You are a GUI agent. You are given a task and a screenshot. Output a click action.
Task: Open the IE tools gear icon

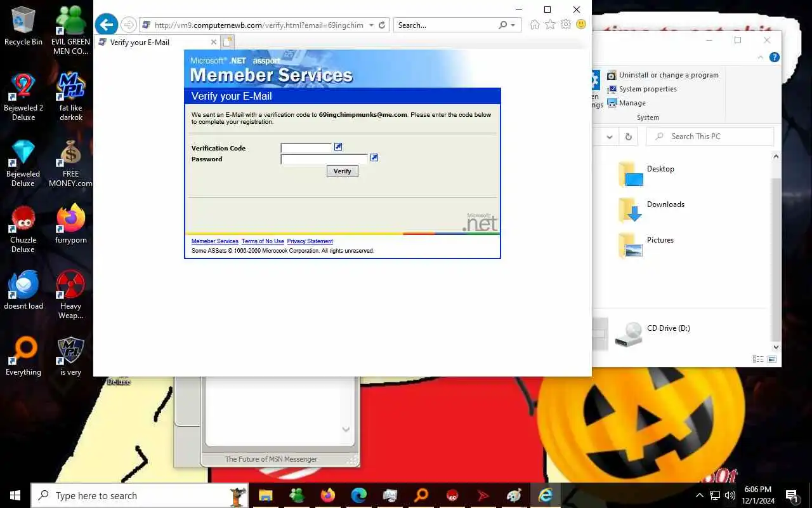click(565, 25)
